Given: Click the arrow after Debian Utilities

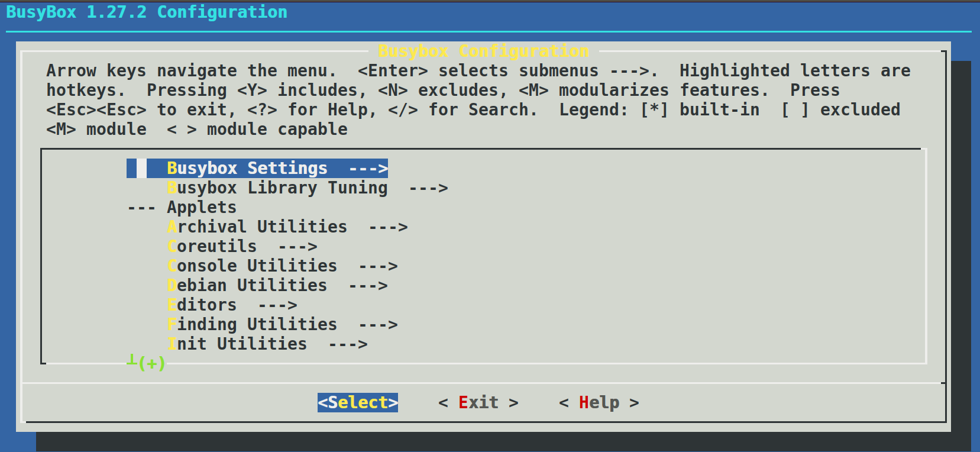Looking at the screenshot, I should pos(368,286).
